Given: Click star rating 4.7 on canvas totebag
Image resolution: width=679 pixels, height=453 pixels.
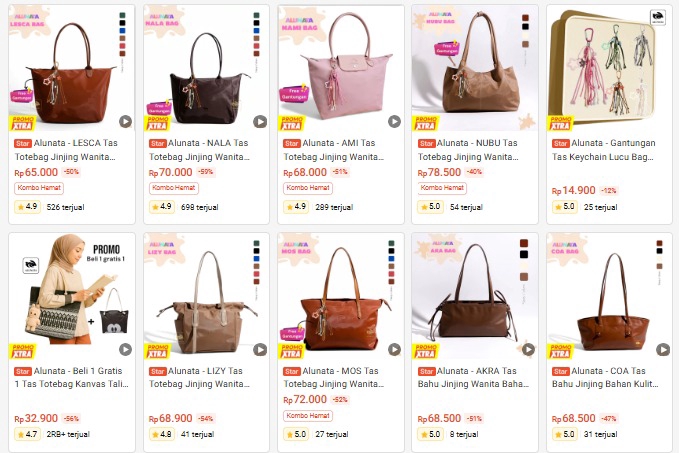Looking at the screenshot, I should pos(27,434).
